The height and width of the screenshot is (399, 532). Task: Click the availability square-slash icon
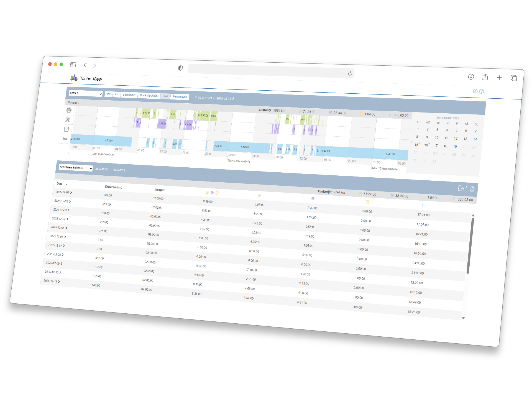click(x=66, y=129)
